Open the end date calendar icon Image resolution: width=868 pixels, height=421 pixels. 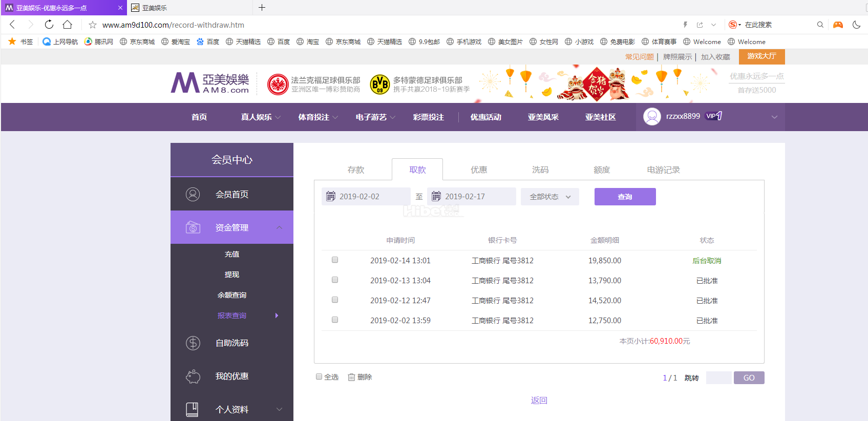click(x=436, y=197)
